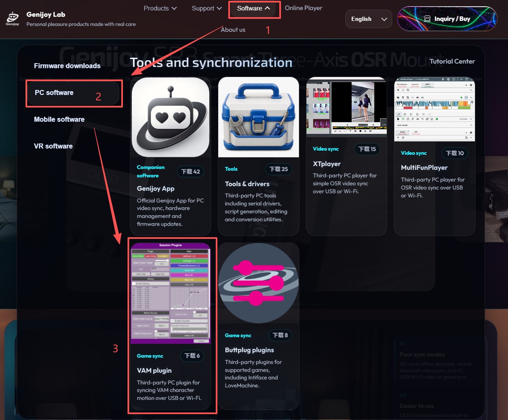Click the Tools and synchronization heading
Screen dimensions: 508x420
tap(211, 62)
